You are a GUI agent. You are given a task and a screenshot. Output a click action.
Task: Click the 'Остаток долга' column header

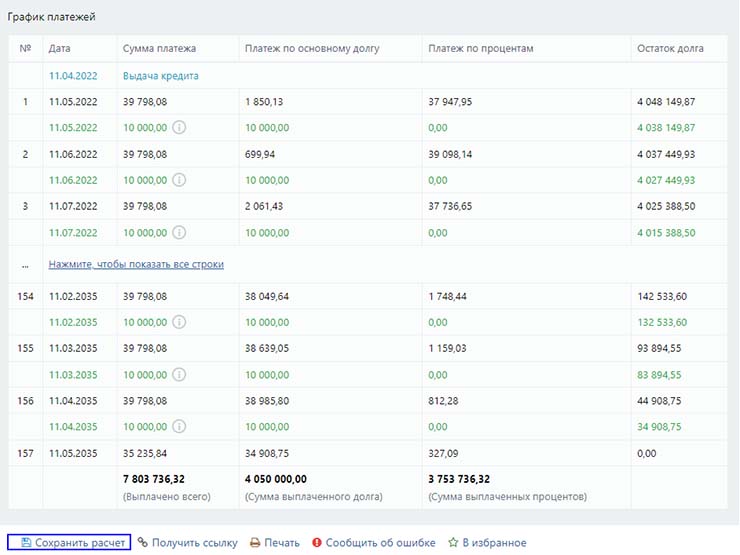pos(669,48)
